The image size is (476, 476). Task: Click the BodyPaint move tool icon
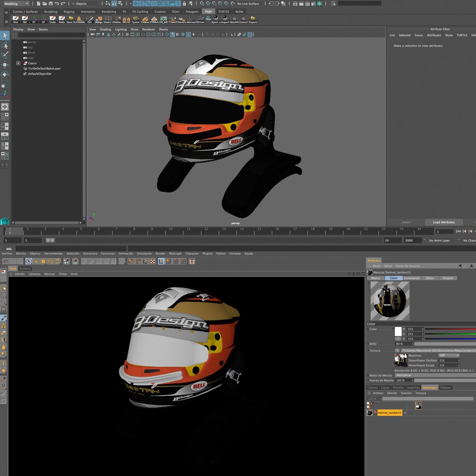36,261
